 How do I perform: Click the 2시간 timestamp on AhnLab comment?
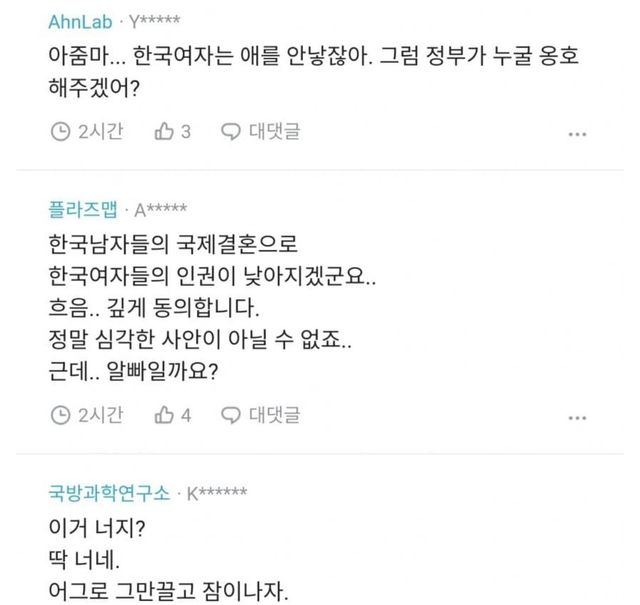coord(100,131)
